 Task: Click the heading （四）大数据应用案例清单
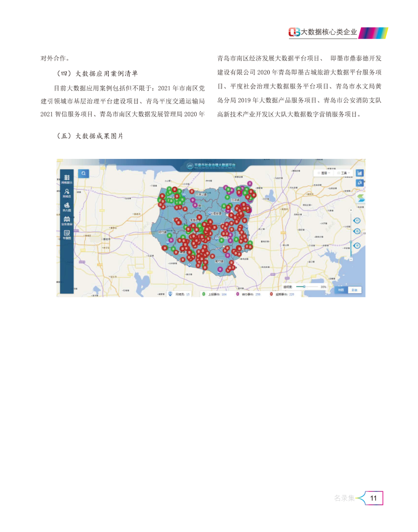pos(97,74)
